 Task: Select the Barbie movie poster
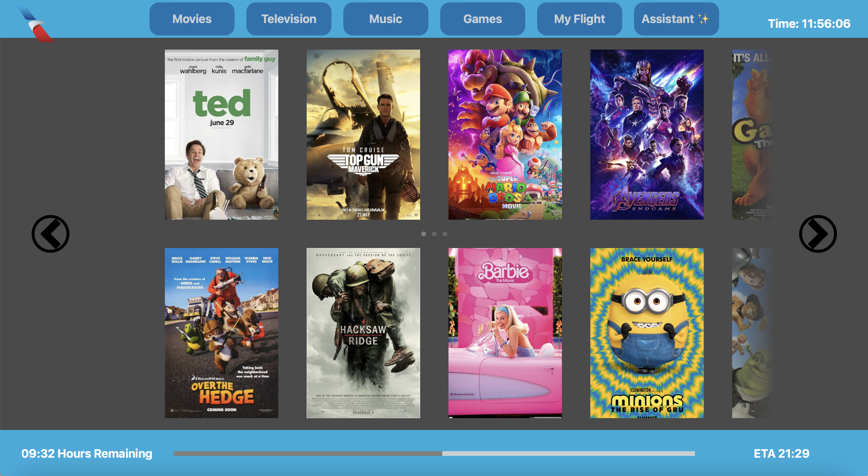(505, 333)
